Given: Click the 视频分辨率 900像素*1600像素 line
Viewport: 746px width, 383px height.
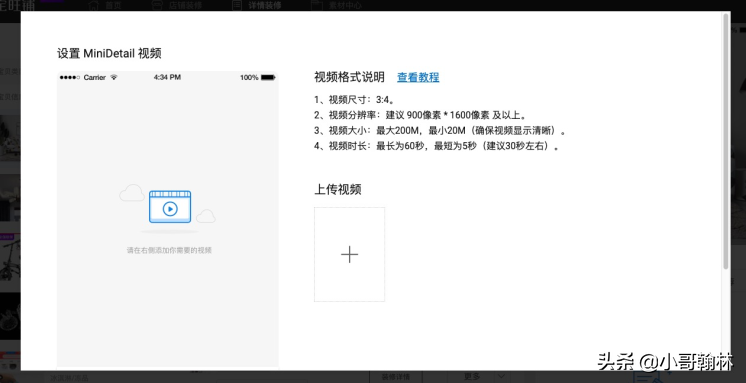Looking at the screenshot, I should click(420, 115).
